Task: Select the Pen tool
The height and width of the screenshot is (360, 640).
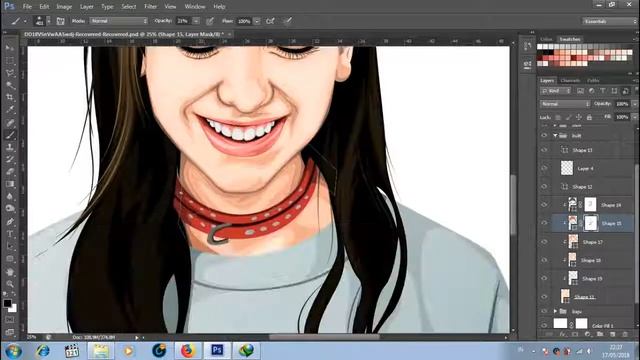Action: [x=10, y=222]
